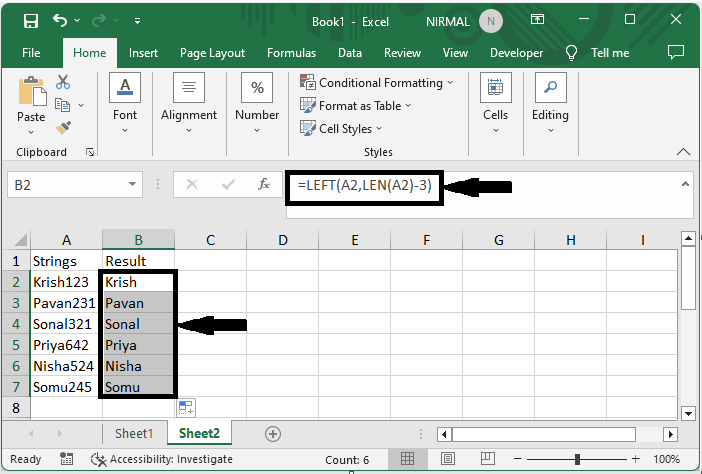702x474 pixels.
Task: Click the Auto Fill Options icon
Action: (186, 407)
